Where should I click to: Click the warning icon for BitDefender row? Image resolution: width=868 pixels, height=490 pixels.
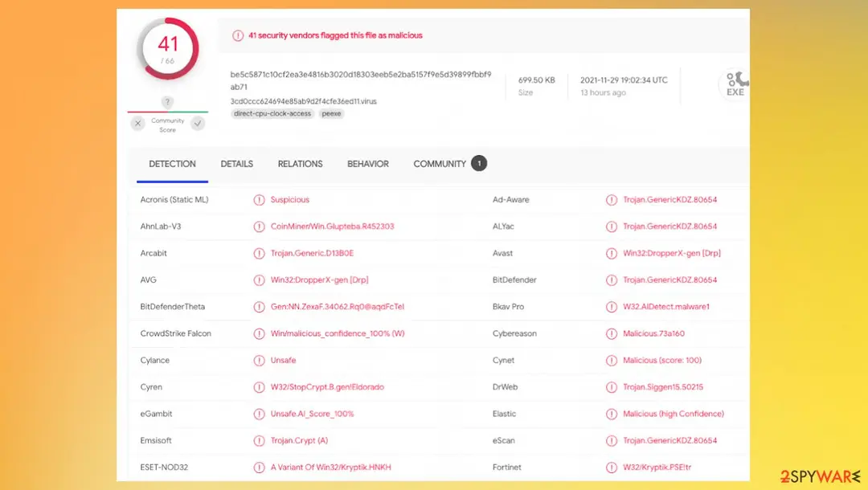point(611,280)
